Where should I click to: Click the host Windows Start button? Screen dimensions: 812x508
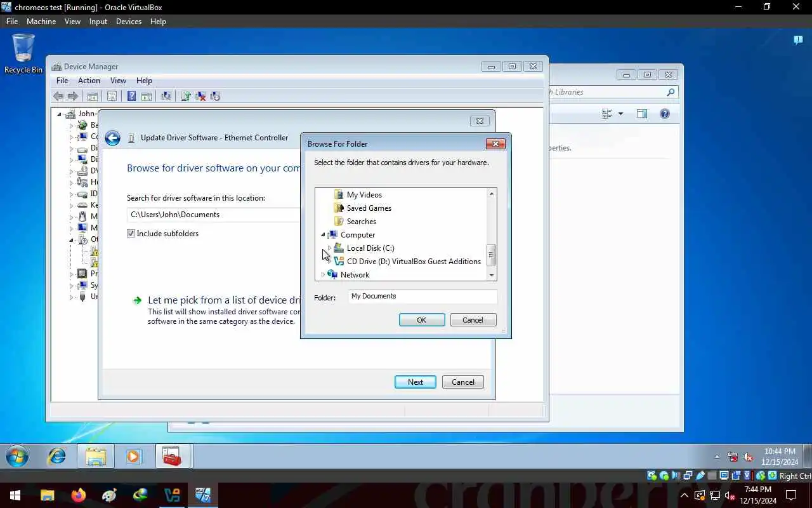coord(15,495)
